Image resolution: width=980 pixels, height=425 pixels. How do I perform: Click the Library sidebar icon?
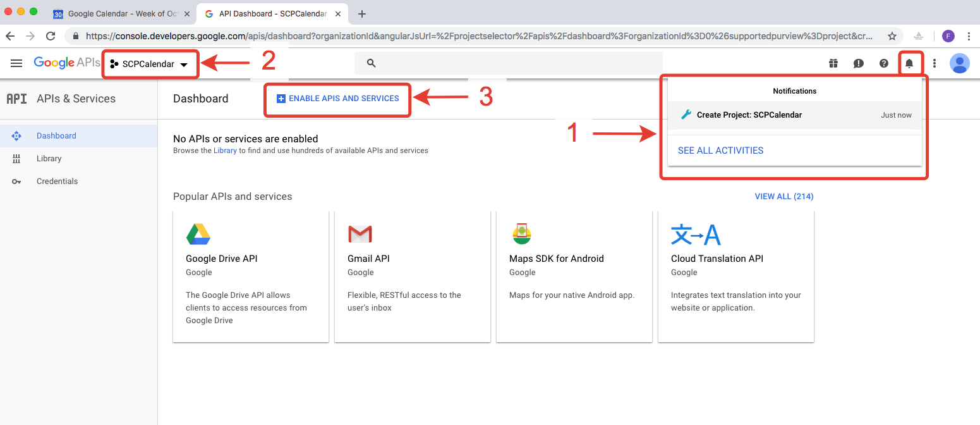16,159
